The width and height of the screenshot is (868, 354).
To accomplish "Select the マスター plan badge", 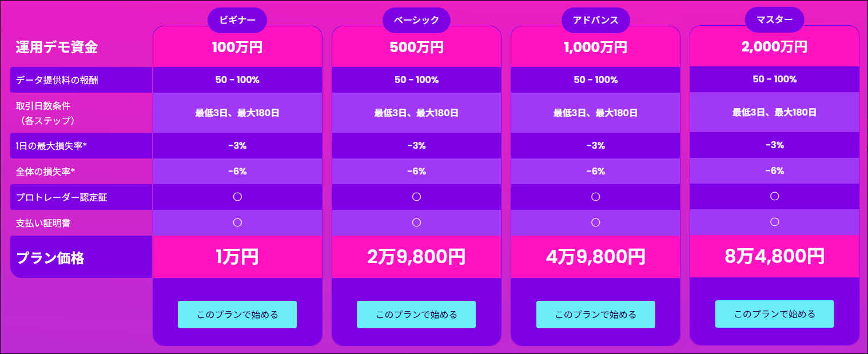I will (774, 19).
